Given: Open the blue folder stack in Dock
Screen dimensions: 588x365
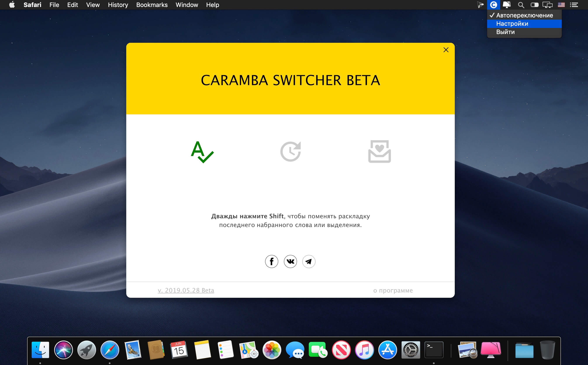Looking at the screenshot, I should pyautogui.click(x=524, y=351).
